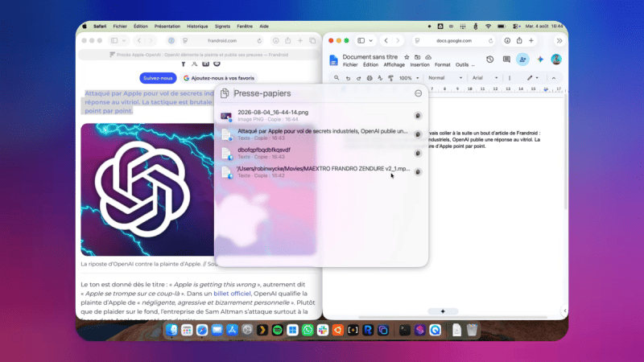Click the Google Docs home logo

[x=333, y=60]
